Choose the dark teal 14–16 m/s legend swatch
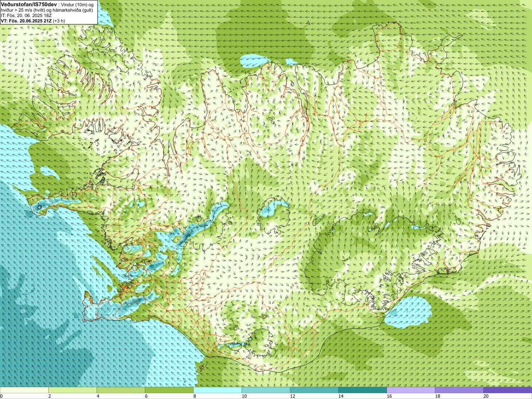 [x=362, y=390]
